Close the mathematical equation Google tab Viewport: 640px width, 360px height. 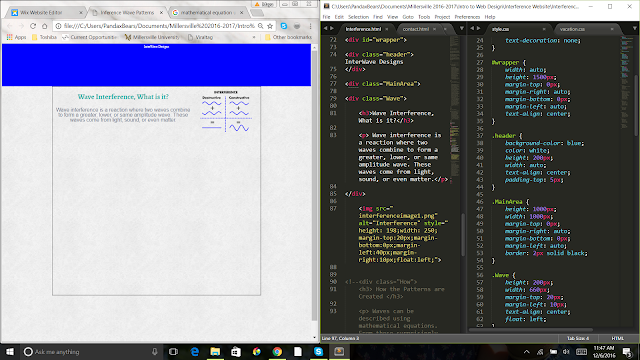[x=242, y=13]
